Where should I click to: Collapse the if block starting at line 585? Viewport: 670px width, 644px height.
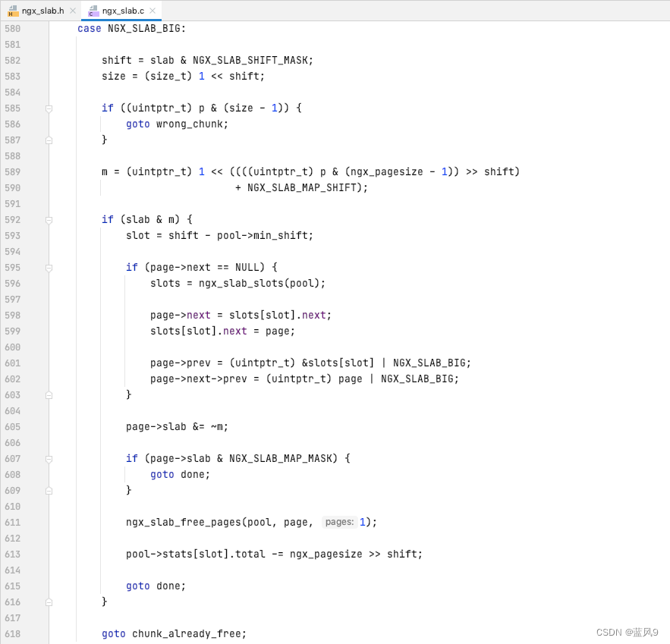coord(49,108)
